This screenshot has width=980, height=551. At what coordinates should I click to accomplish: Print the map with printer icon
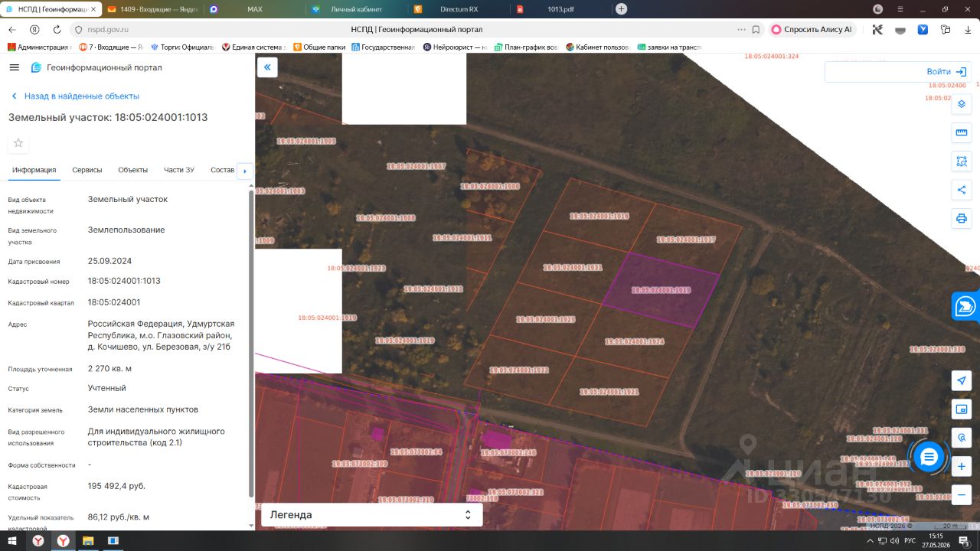(x=962, y=218)
